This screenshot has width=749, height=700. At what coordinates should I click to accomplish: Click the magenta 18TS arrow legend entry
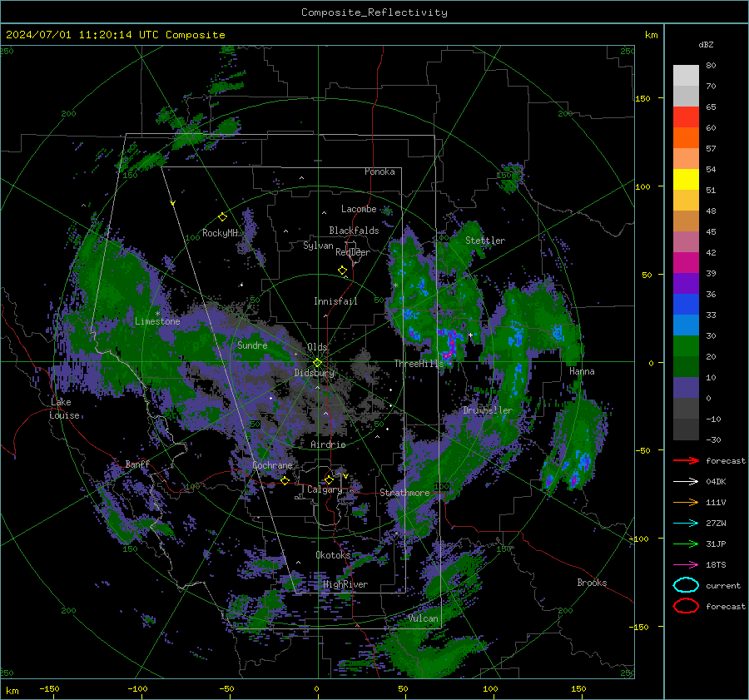coord(686,565)
